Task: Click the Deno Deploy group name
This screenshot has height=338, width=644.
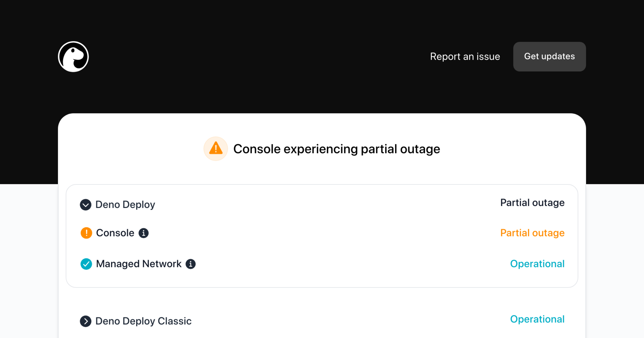Action: coord(125,205)
